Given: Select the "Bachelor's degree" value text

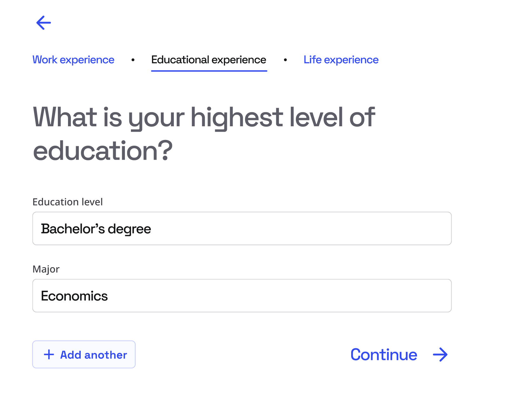Looking at the screenshot, I should (96, 229).
